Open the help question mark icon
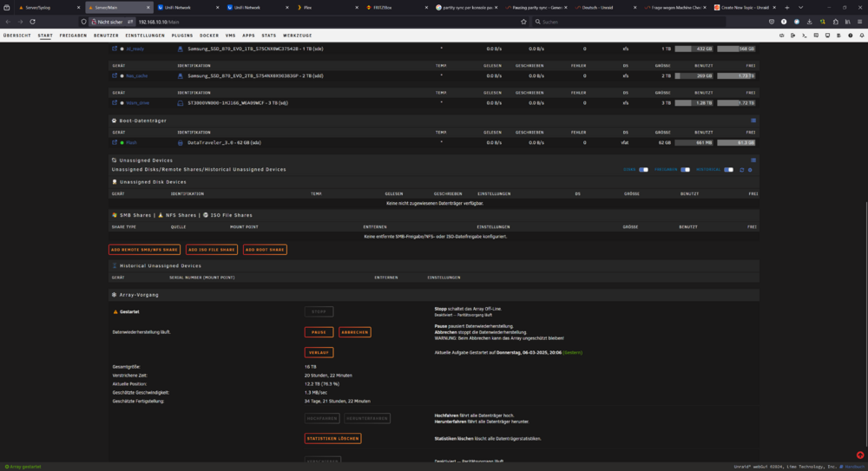868x471 pixels. click(x=851, y=36)
